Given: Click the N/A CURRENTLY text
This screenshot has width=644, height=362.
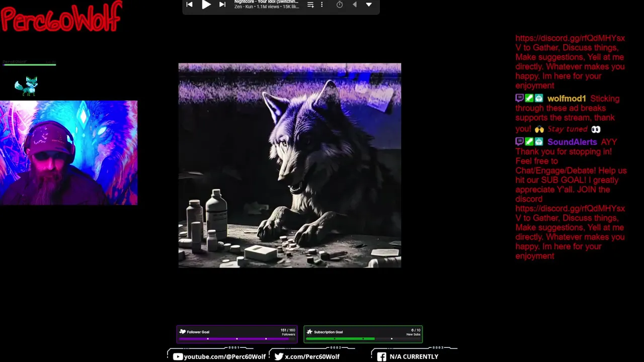Looking at the screenshot, I should 414,356.
